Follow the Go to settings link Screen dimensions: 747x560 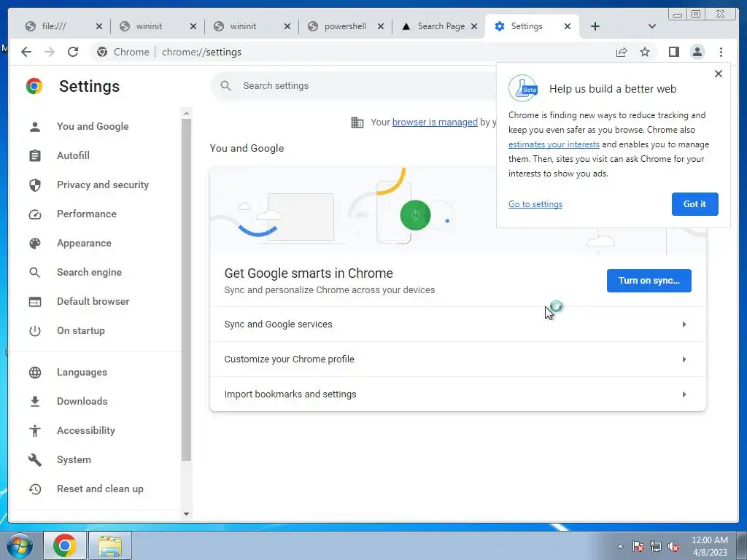click(x=535, y=204)
